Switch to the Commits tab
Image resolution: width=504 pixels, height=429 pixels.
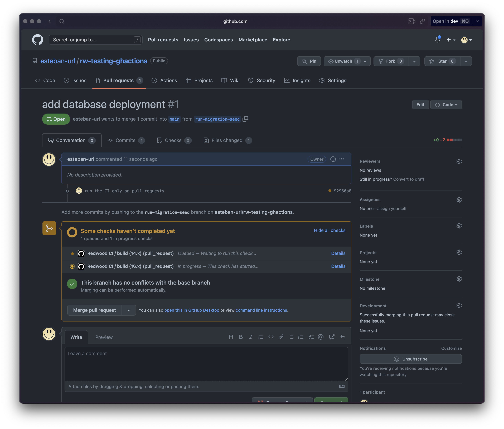126,140
